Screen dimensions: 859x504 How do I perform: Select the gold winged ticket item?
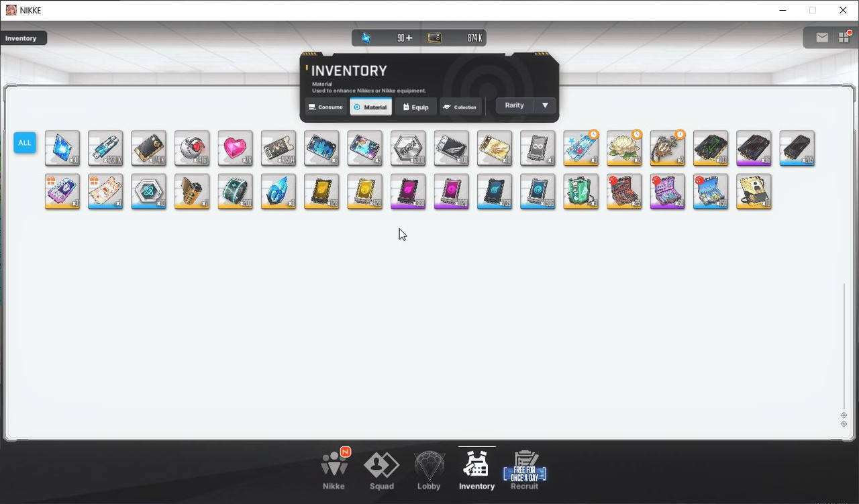495,148
